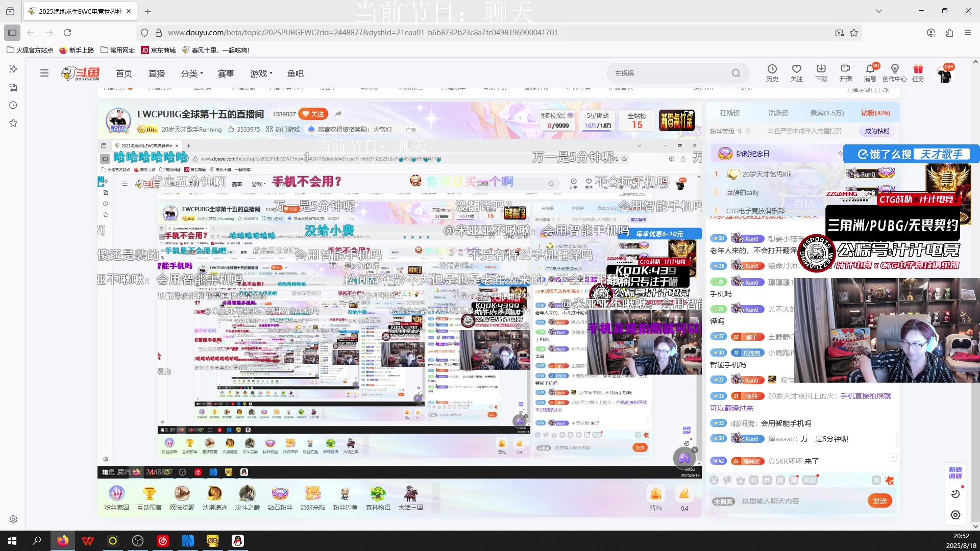The image size is (980, 551).
Task: Click the 梗 meme icon in chat toolbar
Action: [780, 480]
